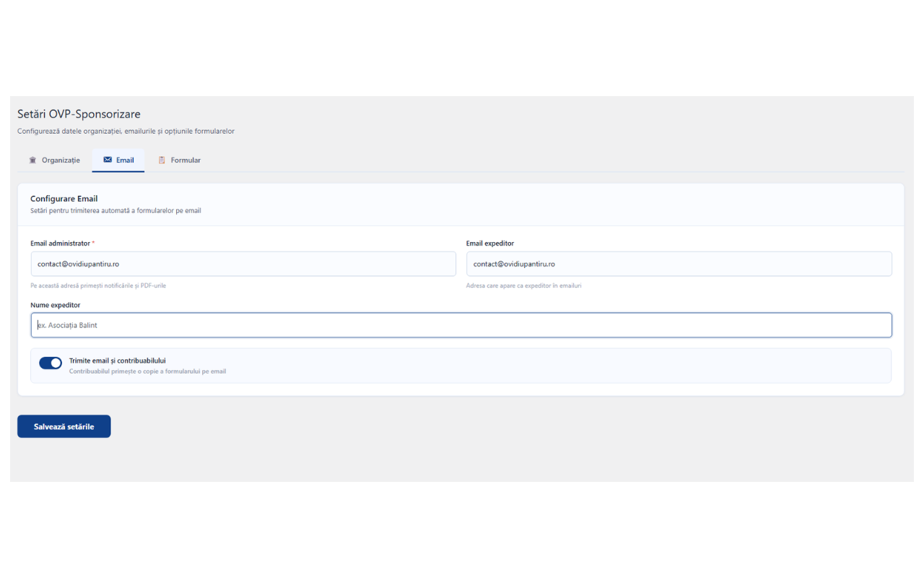Click the 'Trimite email și contribuabilului' label text
The width and height of the screenshot is (924, 578).
tap(118, 361)
